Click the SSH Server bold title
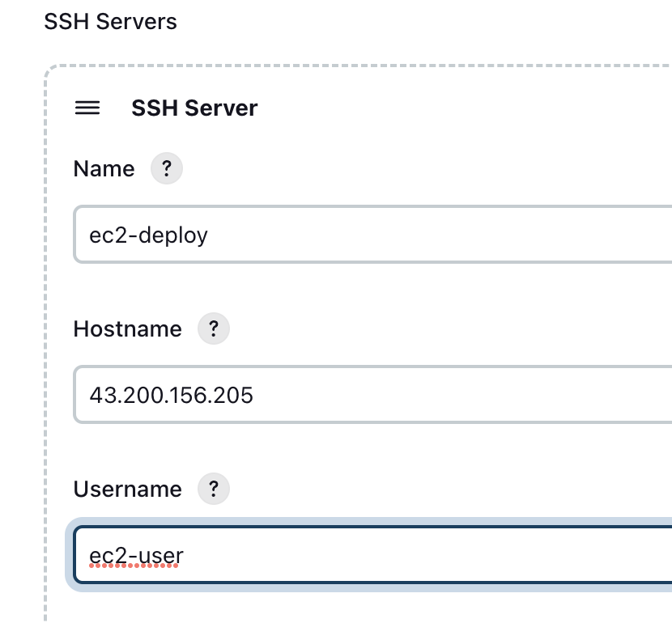Image resolution: width=672 pixels, height=623 pixels. 194,108
